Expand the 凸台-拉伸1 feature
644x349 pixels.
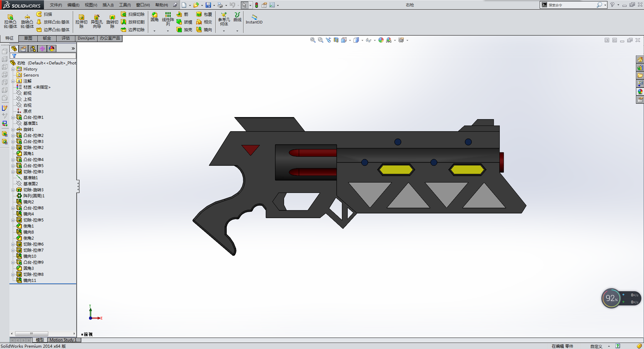pos(13,117)
